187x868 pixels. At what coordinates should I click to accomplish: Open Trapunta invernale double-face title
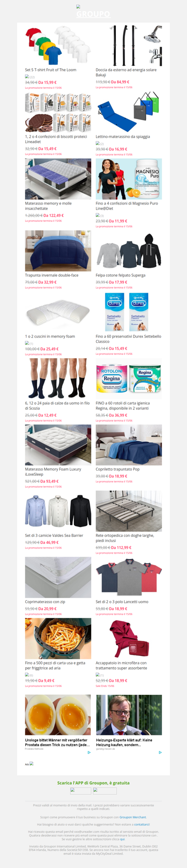[52, 275]
